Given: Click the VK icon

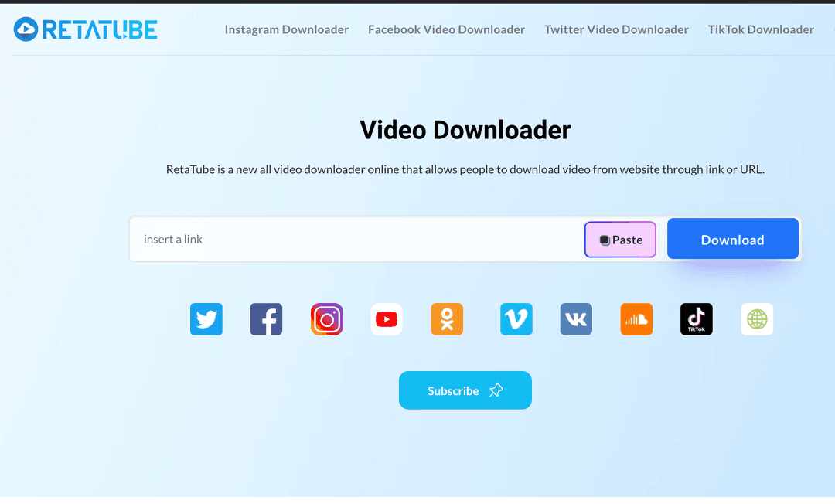Looking at the screenshot, I should (576, 319).
